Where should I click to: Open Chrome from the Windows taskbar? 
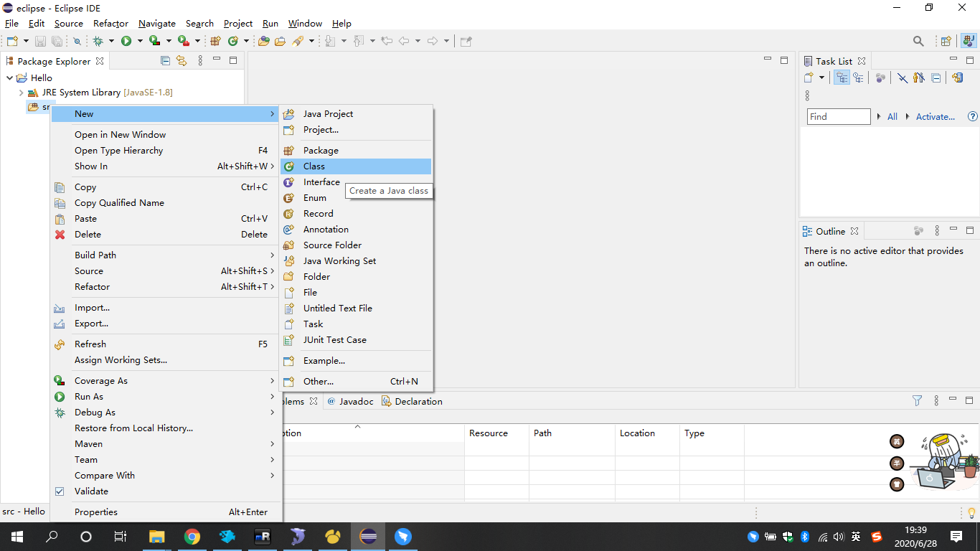(x=192, y=537)
